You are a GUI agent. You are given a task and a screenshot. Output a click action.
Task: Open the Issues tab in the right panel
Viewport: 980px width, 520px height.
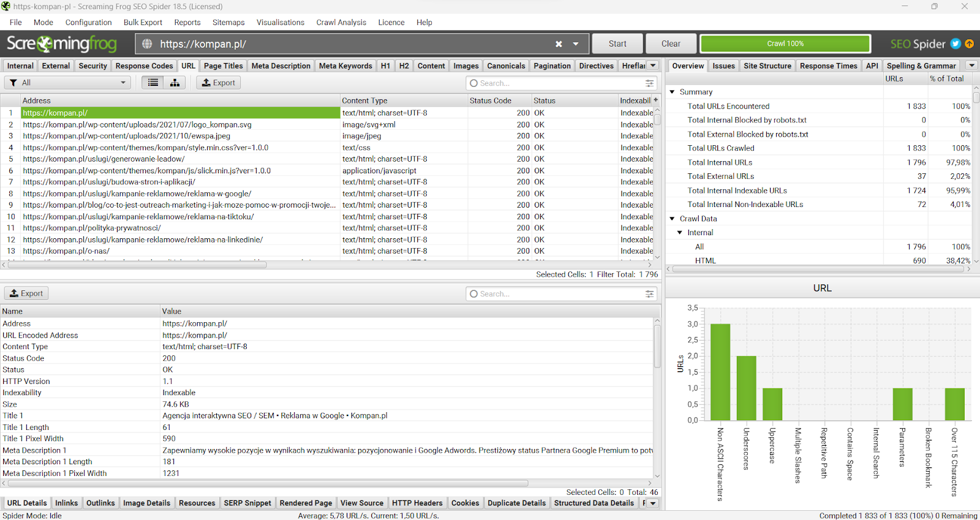(724, 66)
